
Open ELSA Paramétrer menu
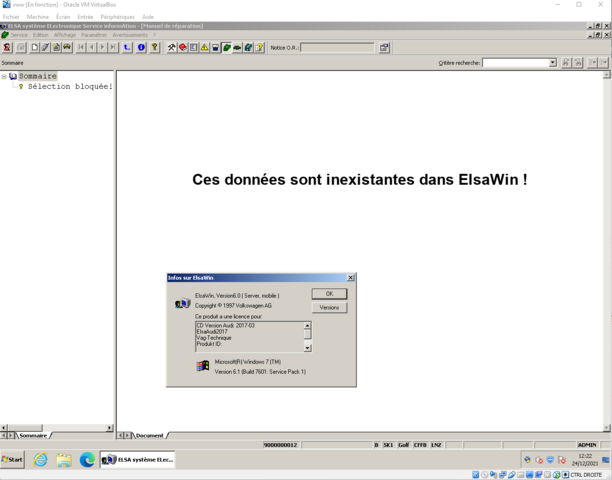tap(94, 35)
